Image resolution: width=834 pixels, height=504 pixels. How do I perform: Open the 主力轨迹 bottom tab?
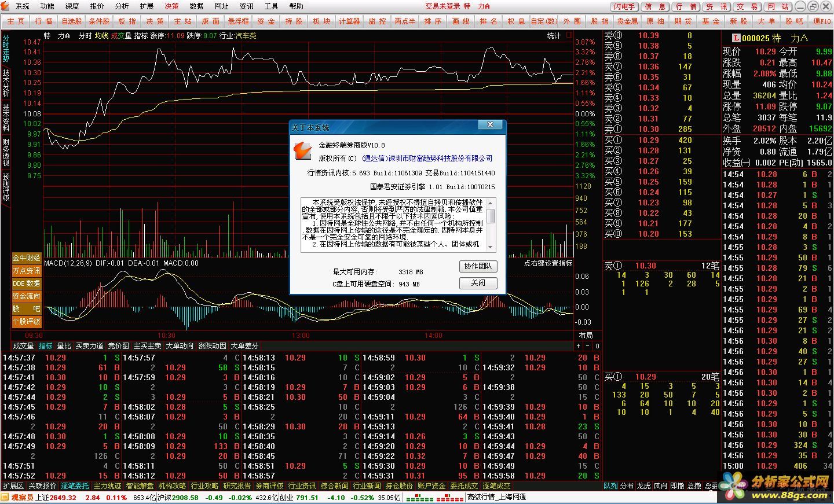pyautogui.click(x=107, y=486)
